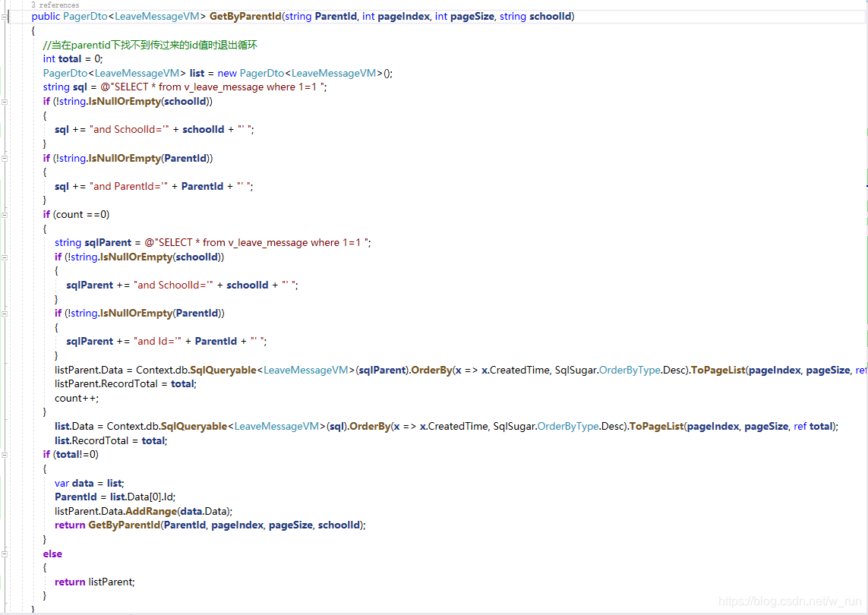Click total in "if (total!=0)"
The image size is (868, 615).
tap(68, 455)
